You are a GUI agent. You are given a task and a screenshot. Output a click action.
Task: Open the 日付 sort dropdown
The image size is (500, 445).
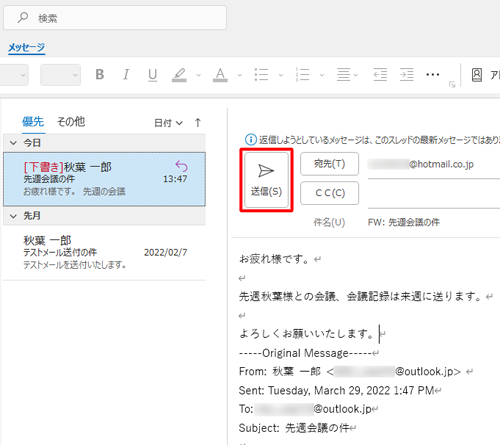[168, 123]
